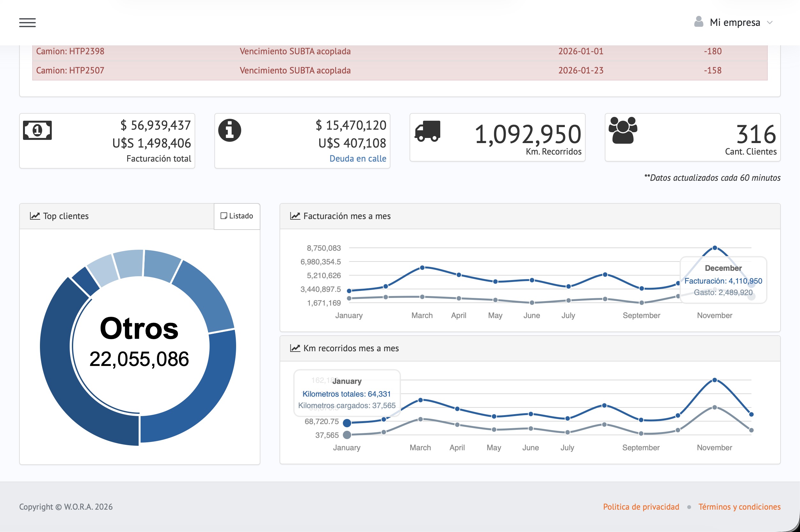Switch to the Listado view
The width and height of the screenshot is (800, 532).
(237, 216)
